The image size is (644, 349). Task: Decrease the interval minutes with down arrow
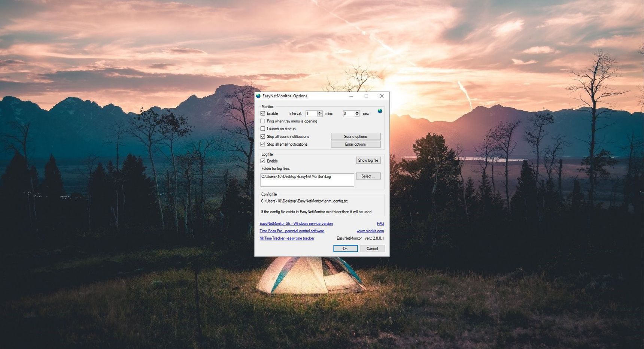(320, 115)
